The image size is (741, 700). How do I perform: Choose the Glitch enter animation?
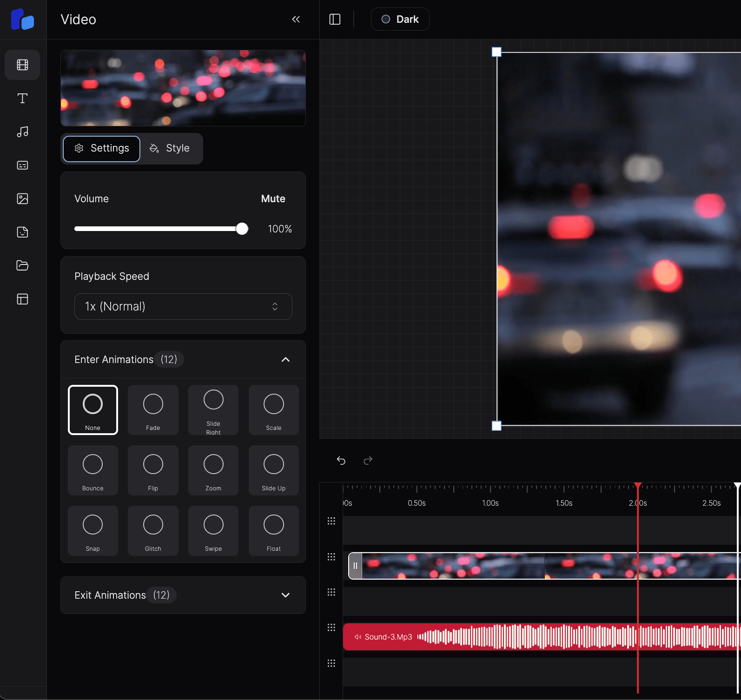click(153, 530)
